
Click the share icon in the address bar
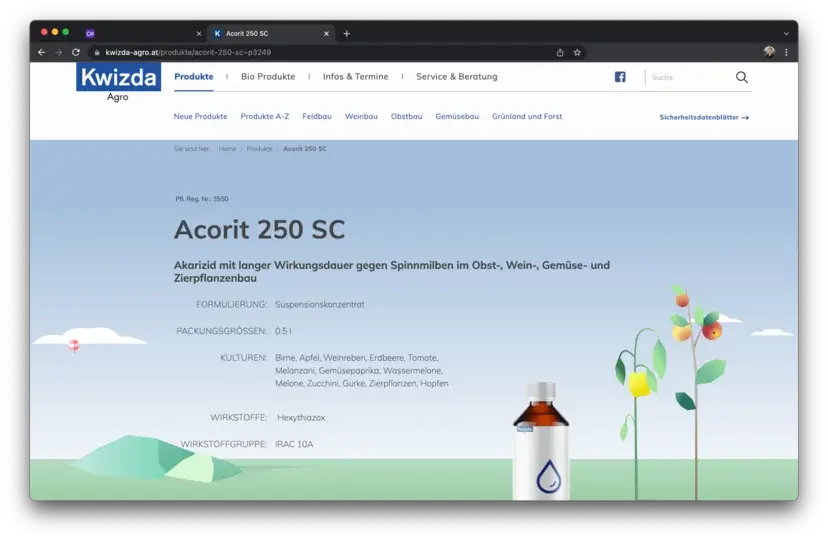pos(560,52)
